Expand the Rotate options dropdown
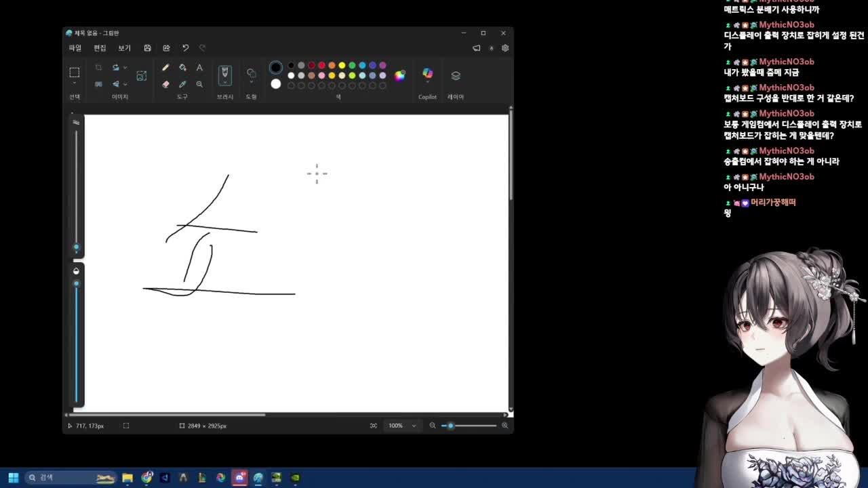This screenshot has height=488, width=868. click(x=125, y=67)
